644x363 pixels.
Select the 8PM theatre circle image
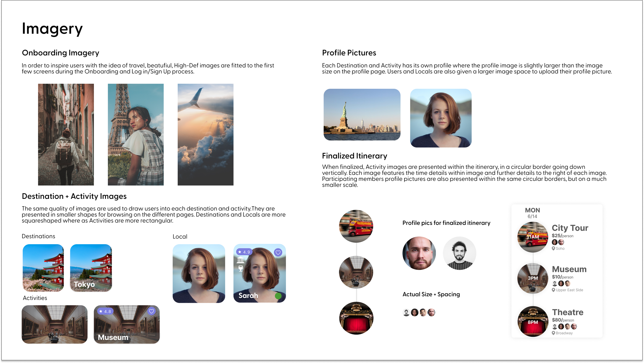(533, 322)
